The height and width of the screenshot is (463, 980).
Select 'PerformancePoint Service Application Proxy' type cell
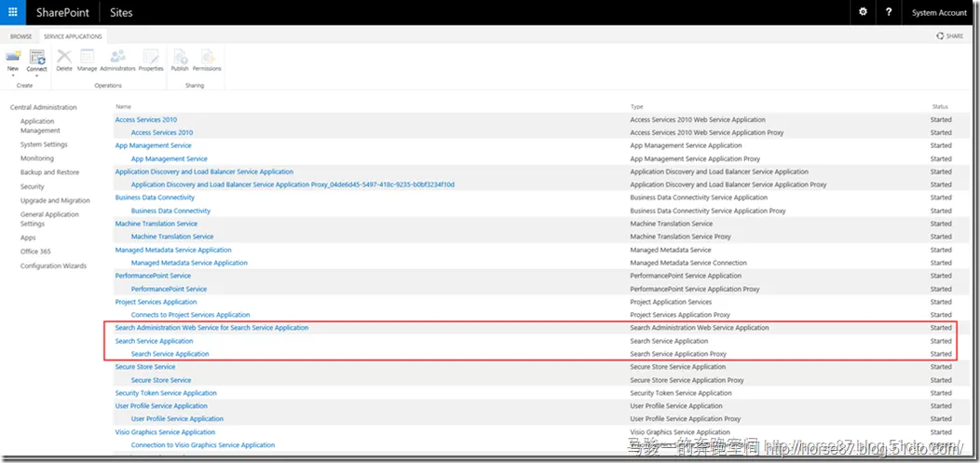[x=695, y=290]
